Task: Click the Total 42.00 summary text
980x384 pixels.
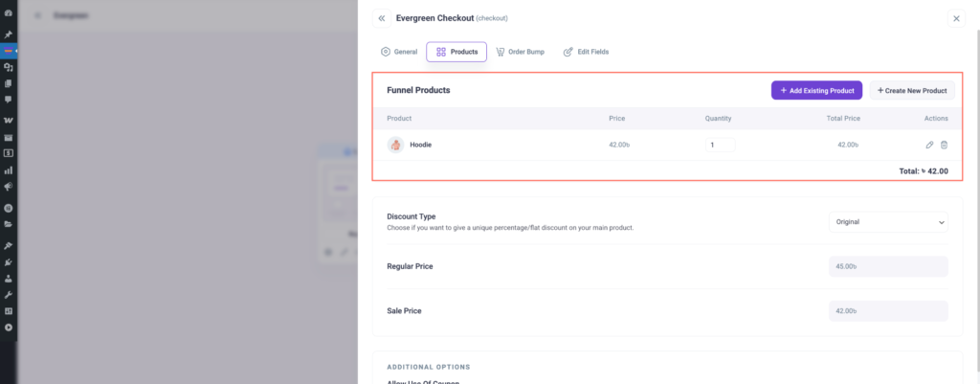Action: tap(924, 171)
